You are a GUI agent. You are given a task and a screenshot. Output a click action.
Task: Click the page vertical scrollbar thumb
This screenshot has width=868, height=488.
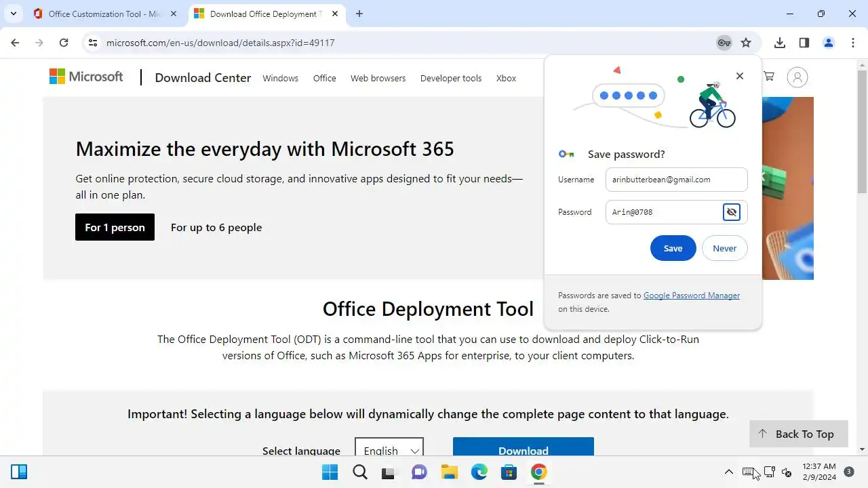point(862,133)
